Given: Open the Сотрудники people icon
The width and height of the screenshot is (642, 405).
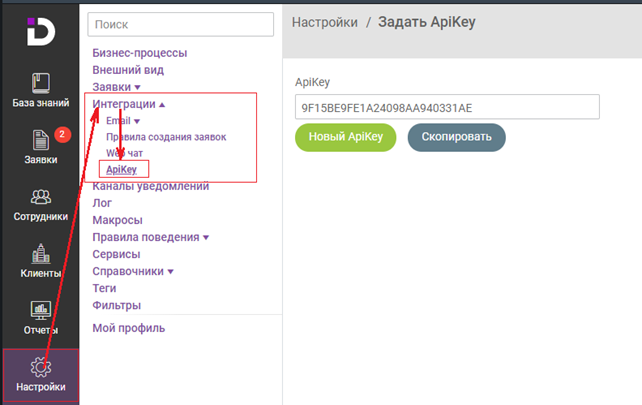Looking at the screenshot, I should pyautogui.click(x=41, y=197).
